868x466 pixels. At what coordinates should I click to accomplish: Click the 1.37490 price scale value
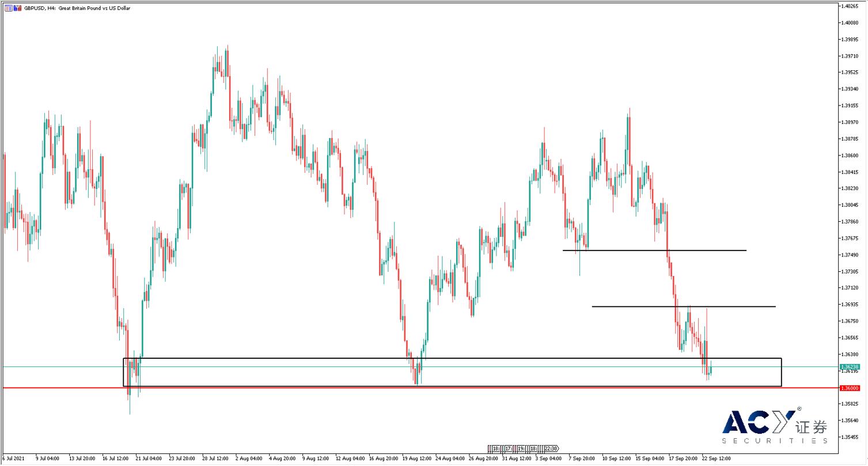click(x=851, y=255)
